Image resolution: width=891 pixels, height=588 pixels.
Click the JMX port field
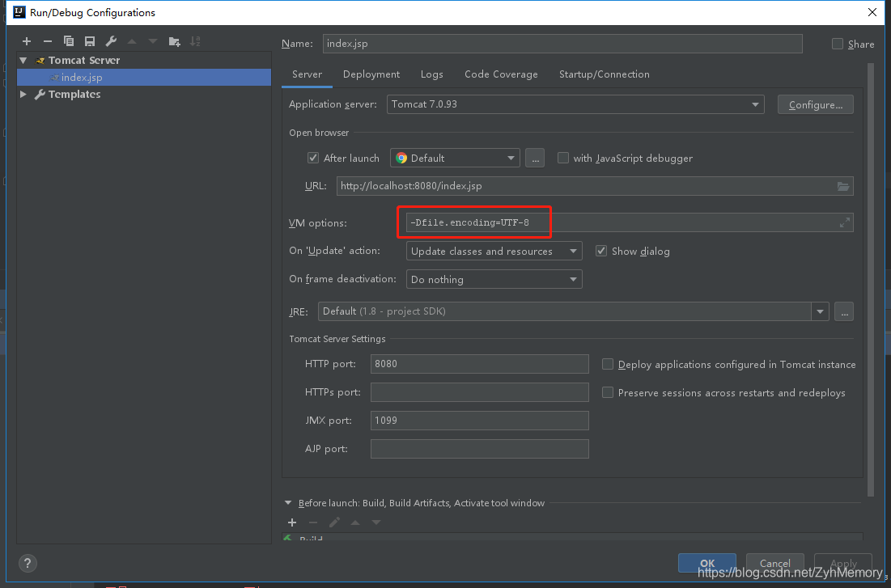coord(480,421)
